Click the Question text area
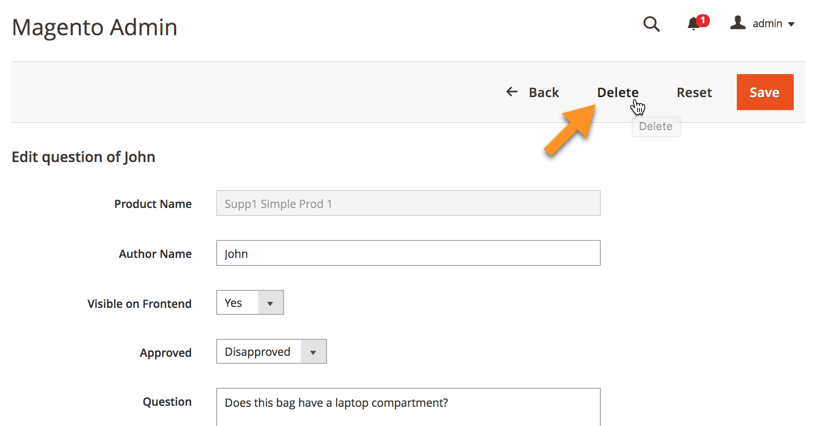Viewport: 818px width, 426px height. [408, 405]
